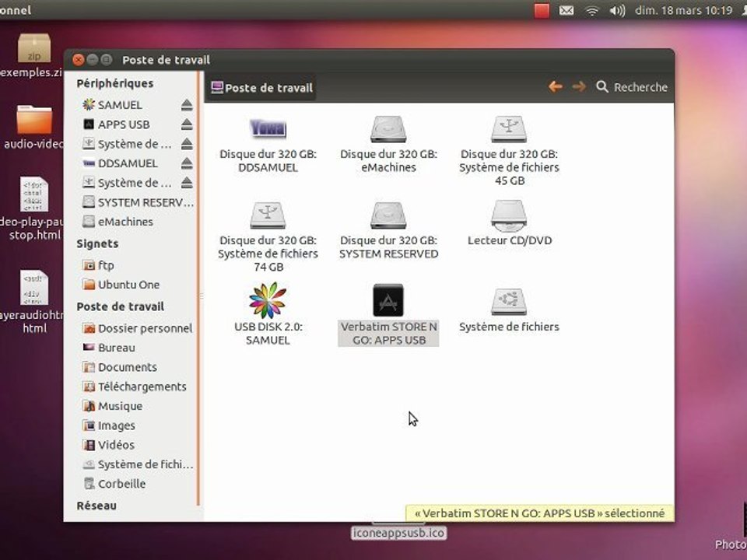Viewport: 747px width, 560px height.
Task: Open Bureau in the sidebar
Action: pyautogui.click(x=109, y=348)
